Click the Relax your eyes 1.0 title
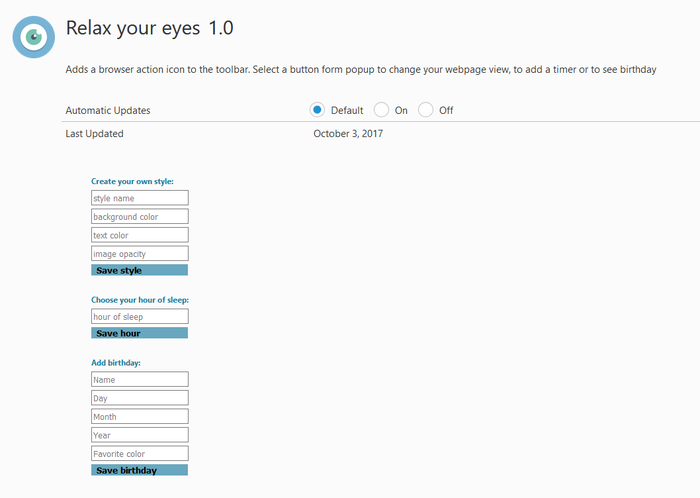This screenshot has width=700, height=498. pyautogui.click(x=150, y=28)
